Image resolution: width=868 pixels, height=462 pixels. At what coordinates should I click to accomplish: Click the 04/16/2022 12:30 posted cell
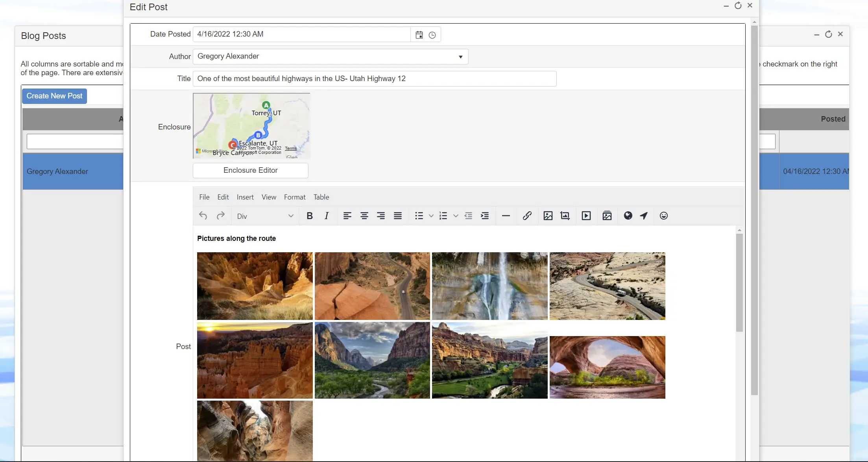814,172
